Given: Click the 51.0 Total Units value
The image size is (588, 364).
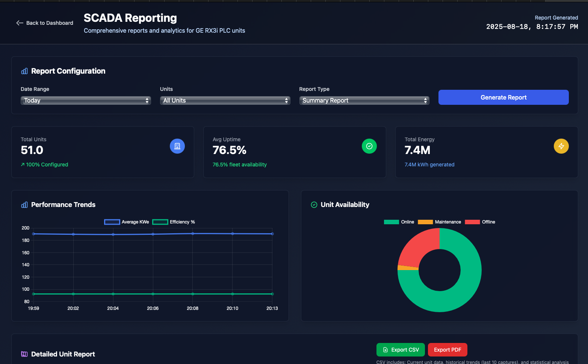Looking at the screenshot, I should click(x=32, y=150).
